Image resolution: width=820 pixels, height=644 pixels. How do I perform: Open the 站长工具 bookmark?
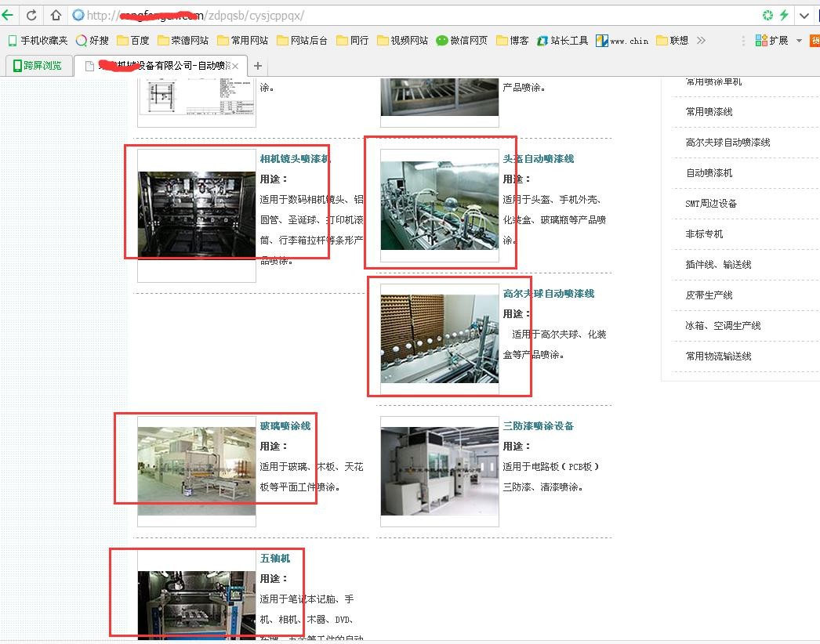click(562, 40)
